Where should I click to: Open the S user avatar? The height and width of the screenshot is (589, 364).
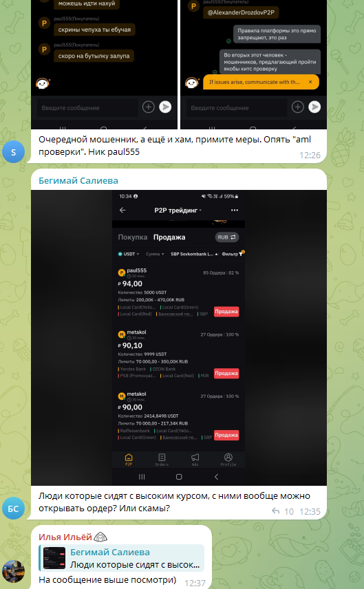[14, 152]
